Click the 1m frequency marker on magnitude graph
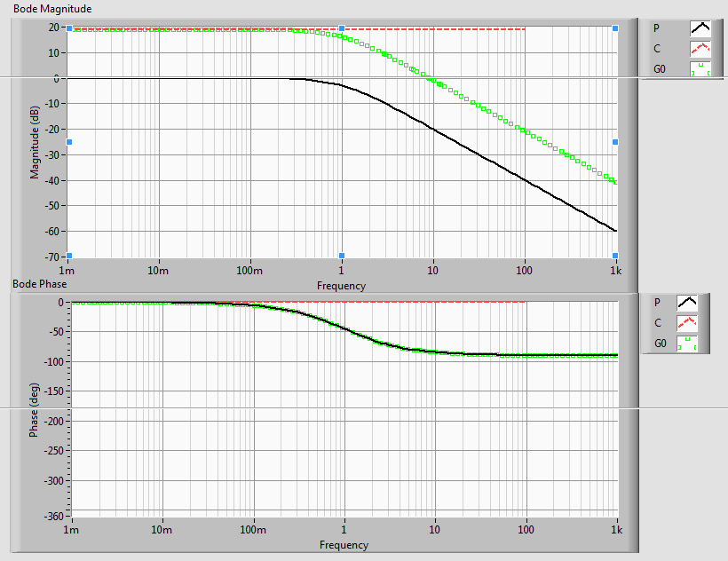This screenshot has height=561, width=728. (67, 271)
